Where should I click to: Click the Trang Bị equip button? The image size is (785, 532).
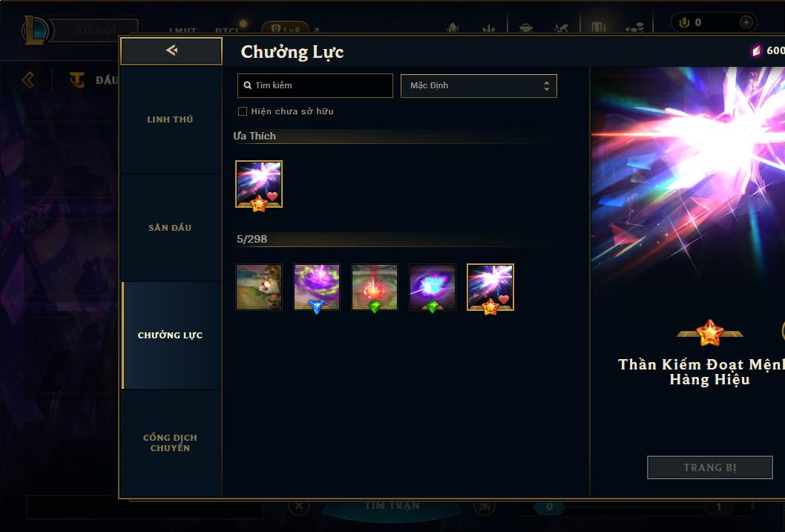pyautogui.click(x=710, y=467)
